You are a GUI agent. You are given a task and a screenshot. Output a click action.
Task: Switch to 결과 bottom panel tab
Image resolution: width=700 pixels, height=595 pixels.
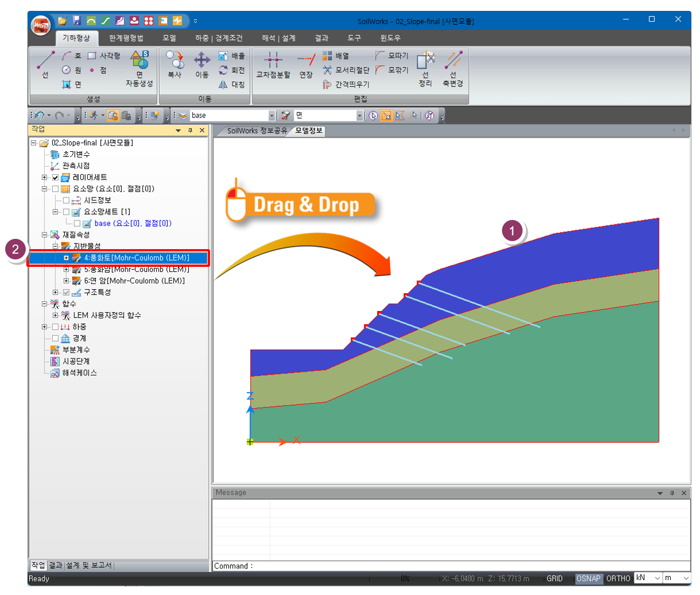(56, 565)
